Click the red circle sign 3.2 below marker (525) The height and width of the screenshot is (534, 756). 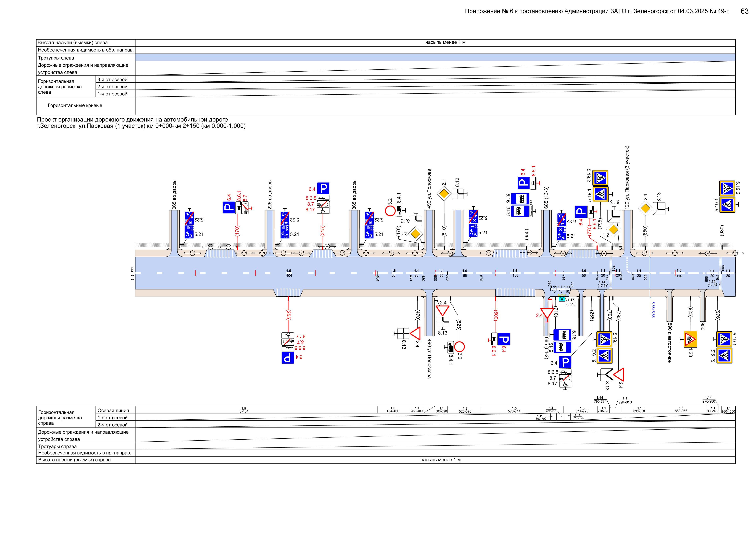(x=459, y=347)
